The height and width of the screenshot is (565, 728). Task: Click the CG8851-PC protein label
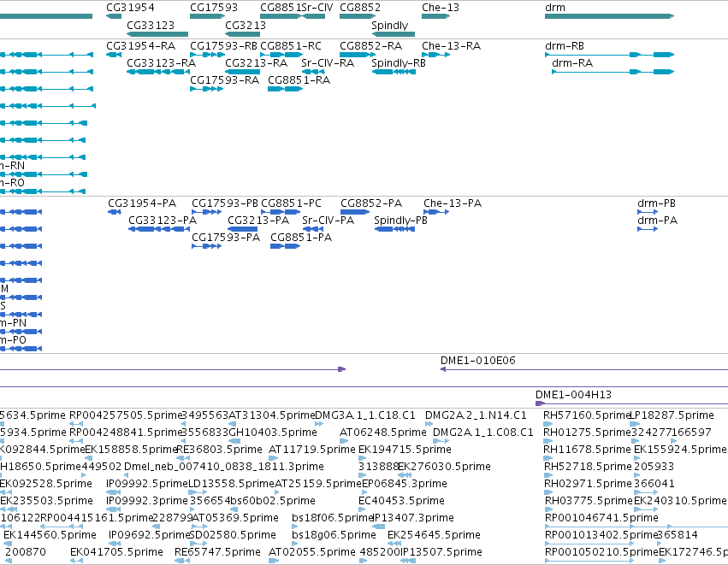pos(291,203)
